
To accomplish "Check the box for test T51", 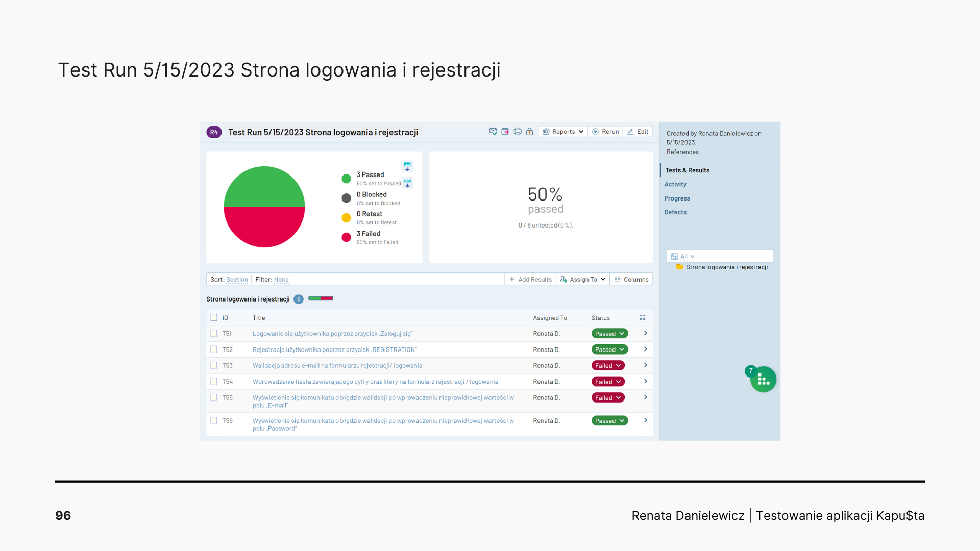I will (x=214, y=334).
